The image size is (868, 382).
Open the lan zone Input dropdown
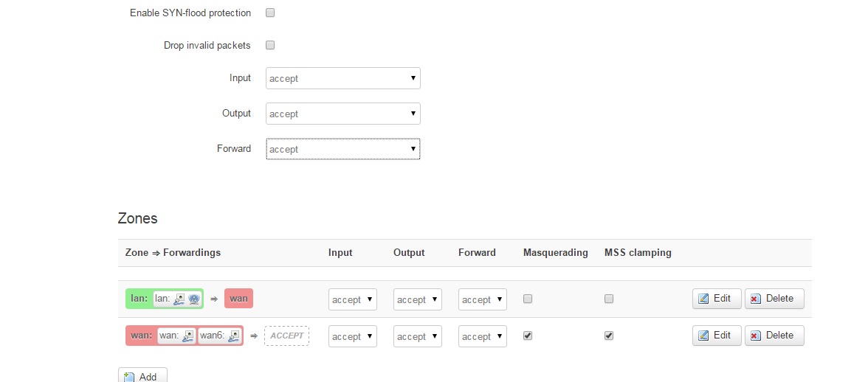click(352, 299)
